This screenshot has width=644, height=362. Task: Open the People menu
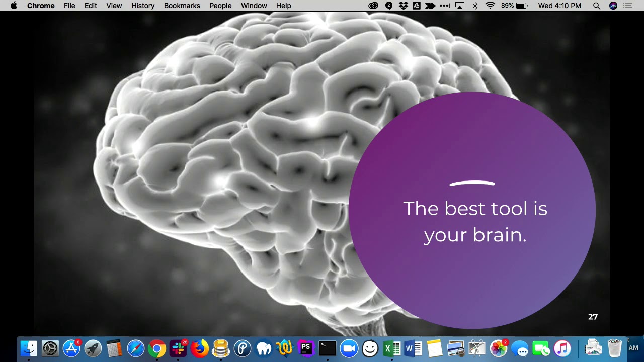coord(220,6)
